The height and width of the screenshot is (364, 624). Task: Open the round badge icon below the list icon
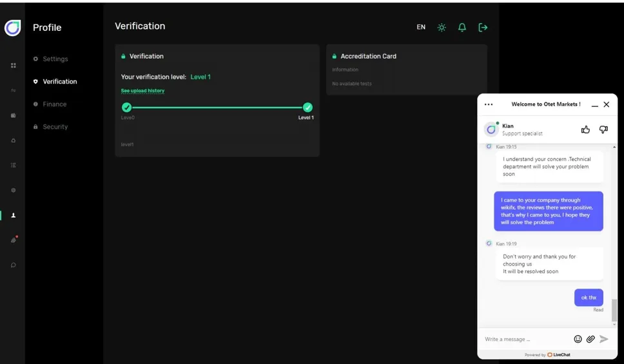13,190
